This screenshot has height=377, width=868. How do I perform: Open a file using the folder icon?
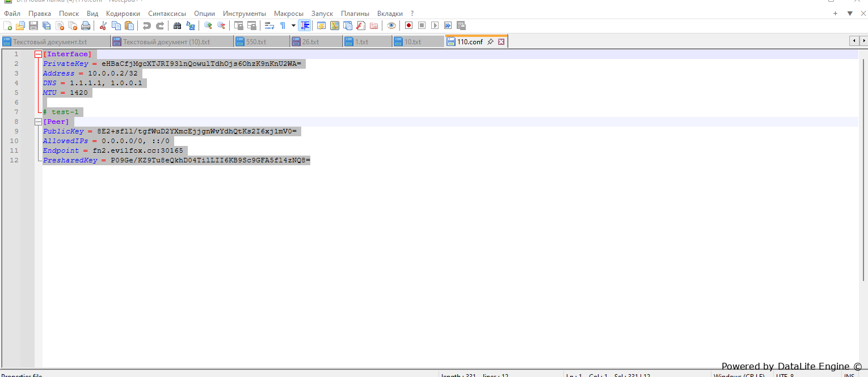pos(20,26)
